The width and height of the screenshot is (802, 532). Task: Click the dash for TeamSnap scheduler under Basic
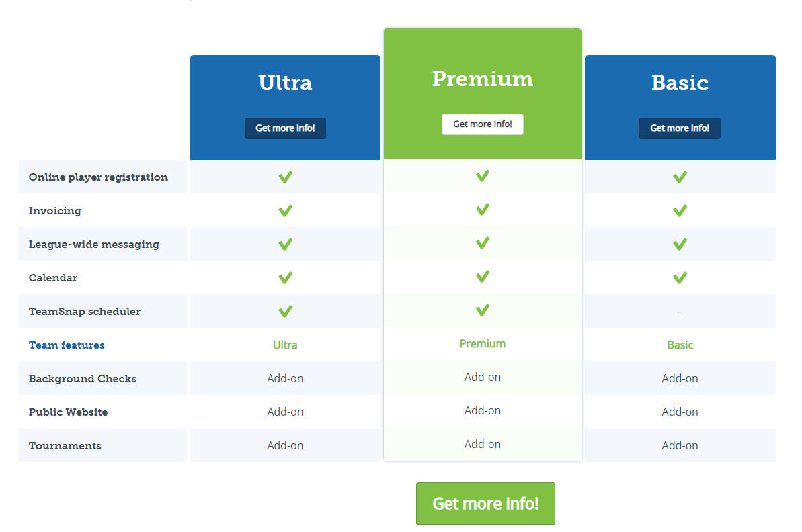click(680, 311)
